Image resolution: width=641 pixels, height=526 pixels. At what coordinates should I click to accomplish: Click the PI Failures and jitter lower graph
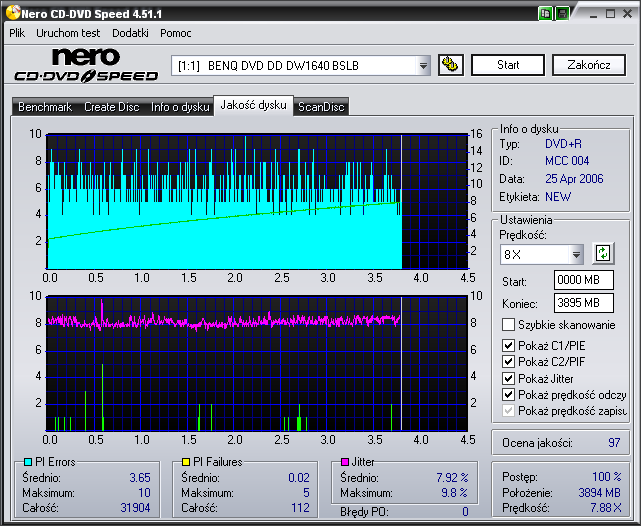257,363
